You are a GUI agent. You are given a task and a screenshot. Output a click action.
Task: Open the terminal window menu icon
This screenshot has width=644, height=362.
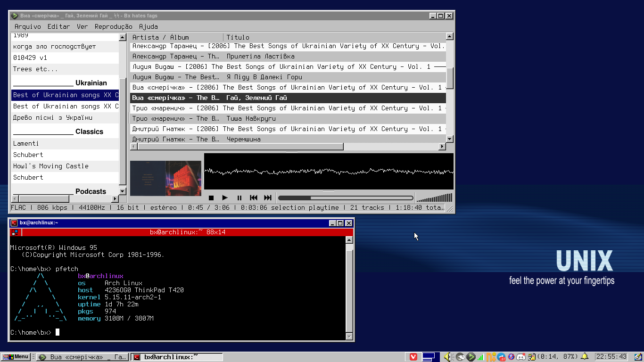(x=15, y=223)
